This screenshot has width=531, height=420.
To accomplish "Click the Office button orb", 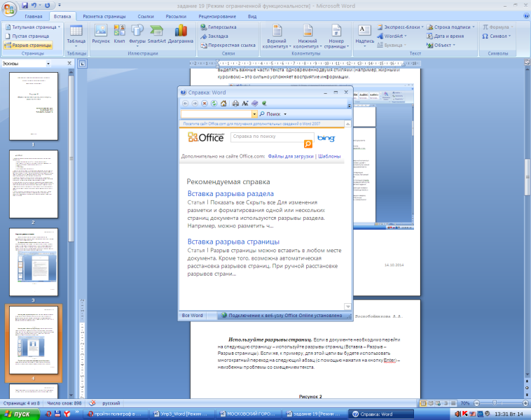I will pos(9,9).
